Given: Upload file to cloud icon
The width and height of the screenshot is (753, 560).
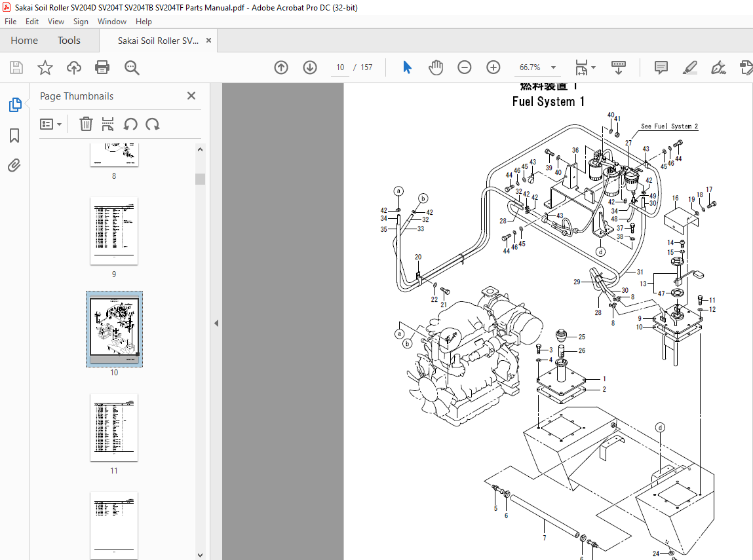Looking at the screenshot, I should click(74, 67).
